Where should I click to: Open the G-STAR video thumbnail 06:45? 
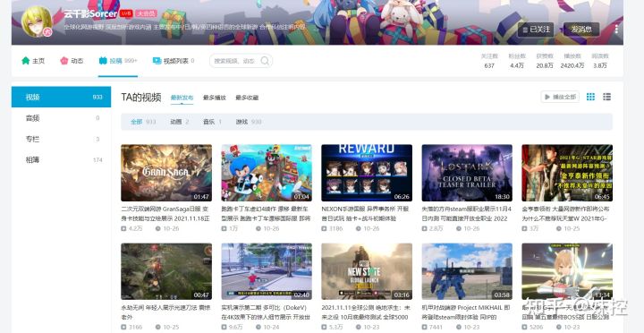(567, 173)
